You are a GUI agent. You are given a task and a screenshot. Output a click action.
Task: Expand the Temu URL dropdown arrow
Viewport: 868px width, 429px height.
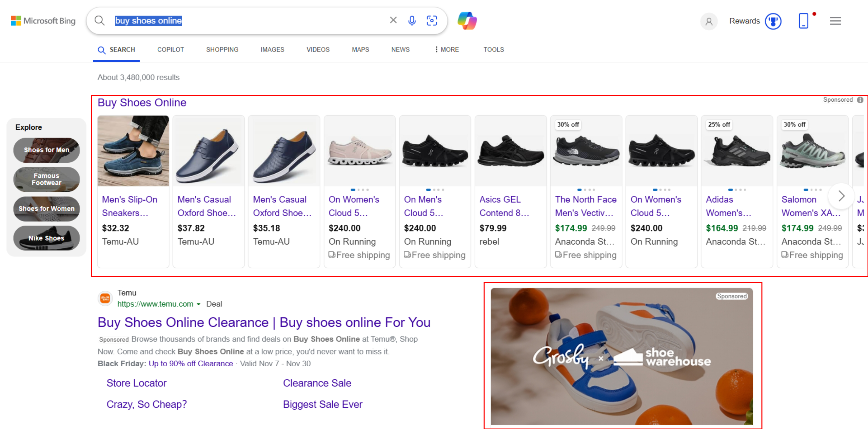[x=198, y=304]
